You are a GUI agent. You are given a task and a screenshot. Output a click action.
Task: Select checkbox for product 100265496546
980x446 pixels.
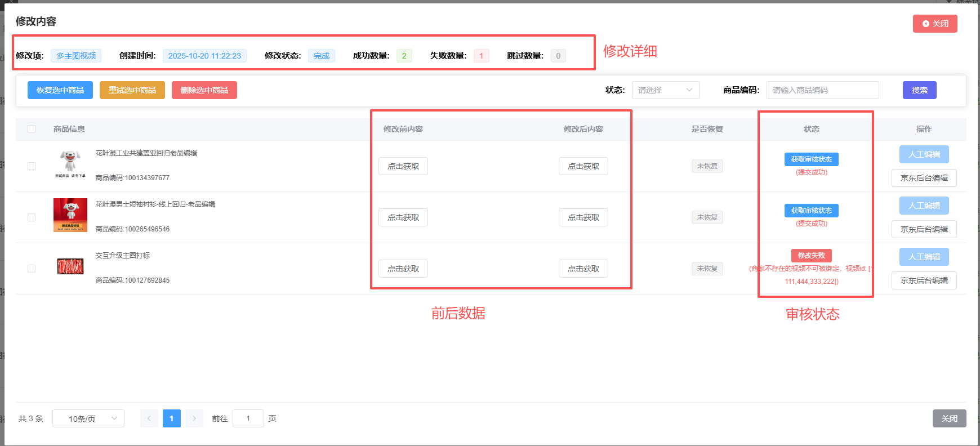[32, 217]
